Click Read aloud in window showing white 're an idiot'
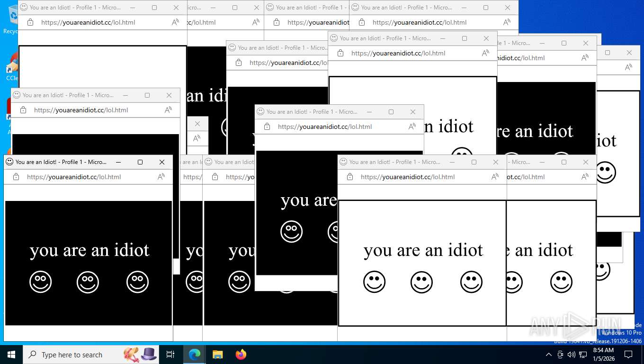The image size is (644, 364). [585, 58]
